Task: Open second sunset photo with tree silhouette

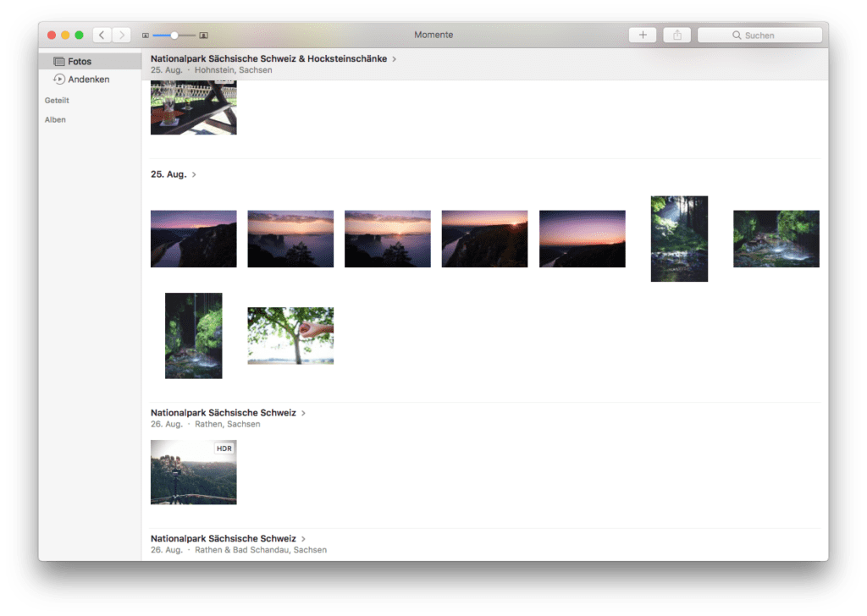Action: pos(290,239)
